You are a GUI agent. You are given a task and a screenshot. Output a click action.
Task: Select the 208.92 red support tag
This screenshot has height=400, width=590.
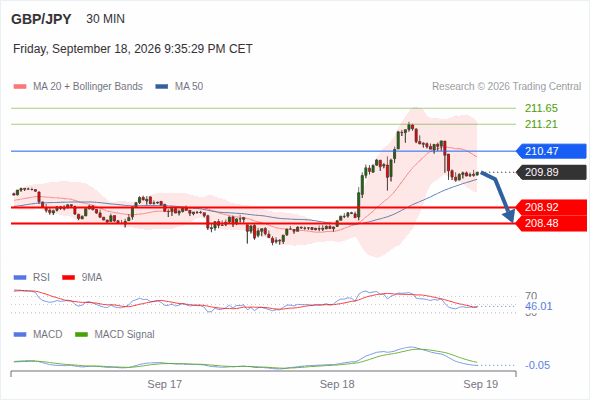pos(551,207)
